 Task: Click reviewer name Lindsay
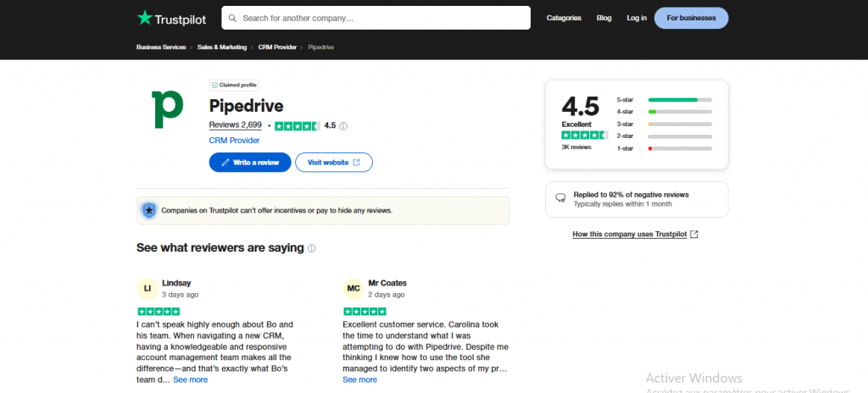[176, 283]
